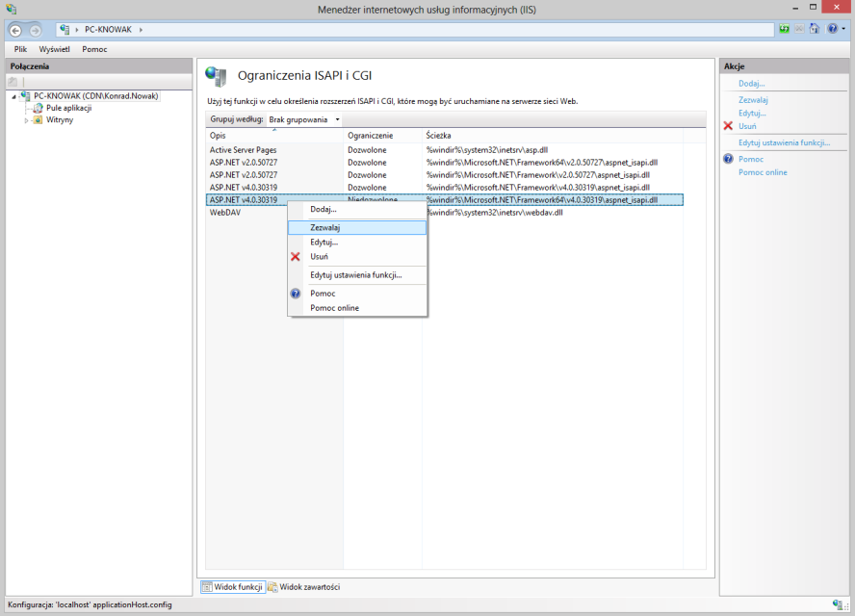Image resolution: width=855 pixels, height=616 pixels.
Task: Expand the Witryny tree node
Action: pyautogui.click(x=26, y=120)
